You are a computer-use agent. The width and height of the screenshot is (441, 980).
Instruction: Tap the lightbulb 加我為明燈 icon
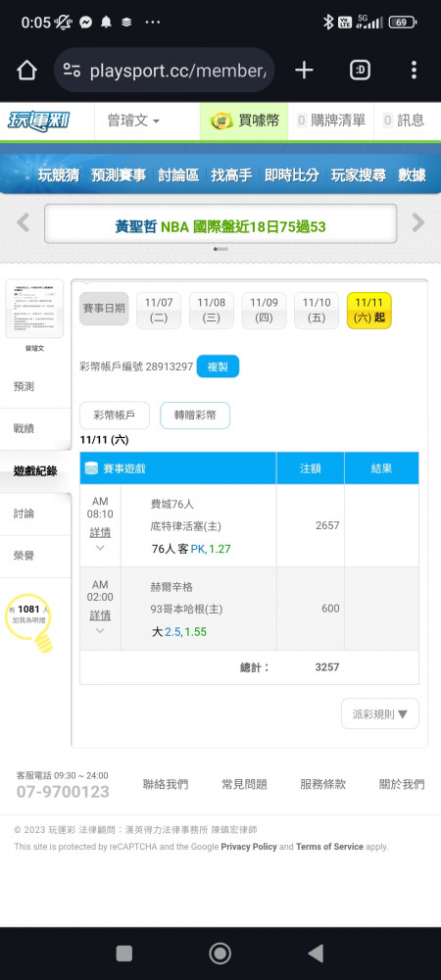(x=28, y=621)
